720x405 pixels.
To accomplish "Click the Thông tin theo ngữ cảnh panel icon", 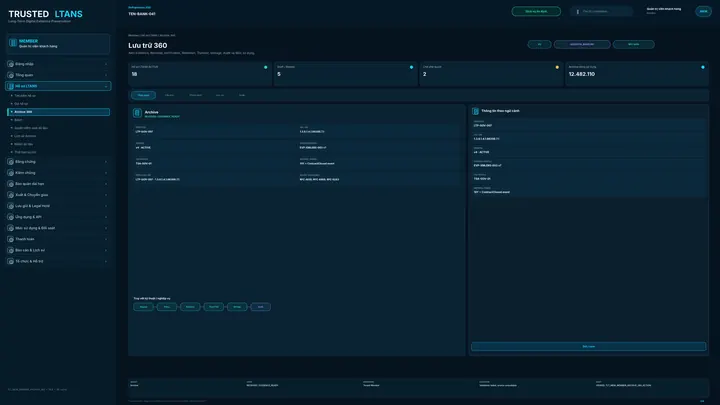I will click(x=476, y=111).
